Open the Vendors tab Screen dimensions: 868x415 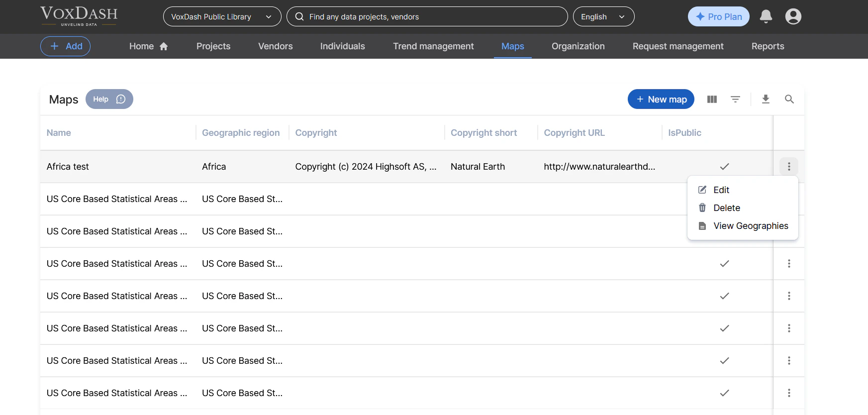(x=276, y=46)
